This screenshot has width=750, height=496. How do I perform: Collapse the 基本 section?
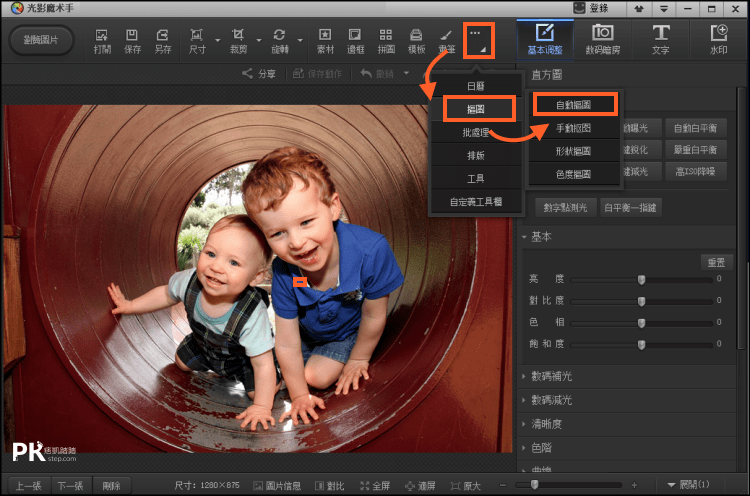point(524,237)
